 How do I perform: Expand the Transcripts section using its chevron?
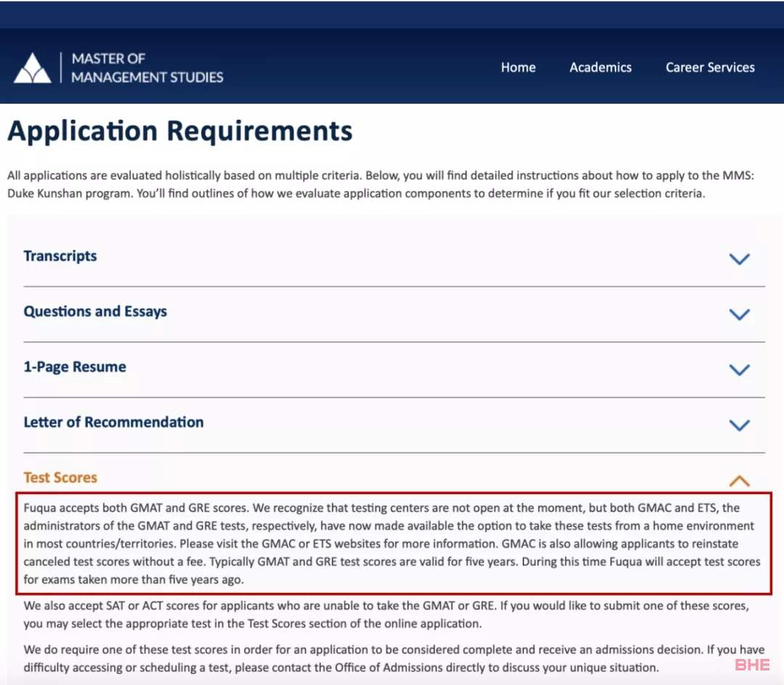[x=739, y=259]
